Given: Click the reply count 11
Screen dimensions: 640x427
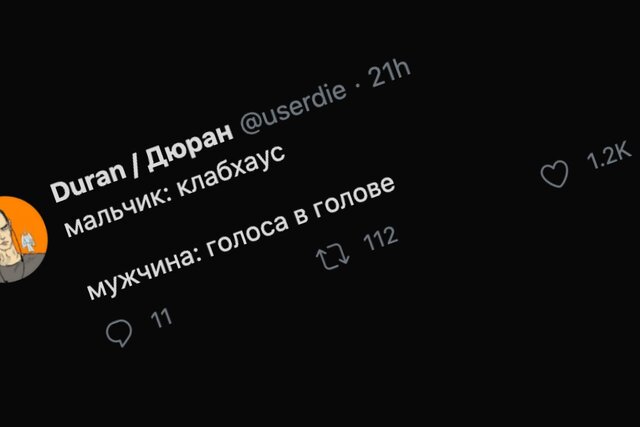Looking at the screenshot, I should click(x=161, y=319).
